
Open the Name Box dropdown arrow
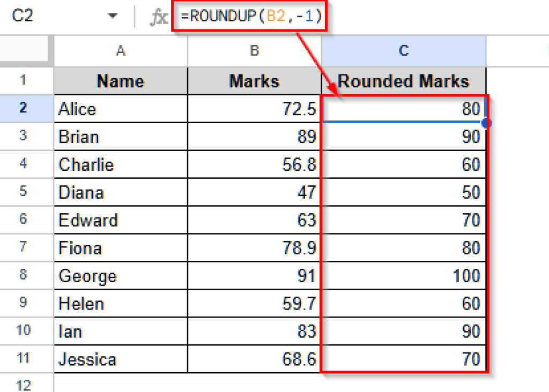112,16
